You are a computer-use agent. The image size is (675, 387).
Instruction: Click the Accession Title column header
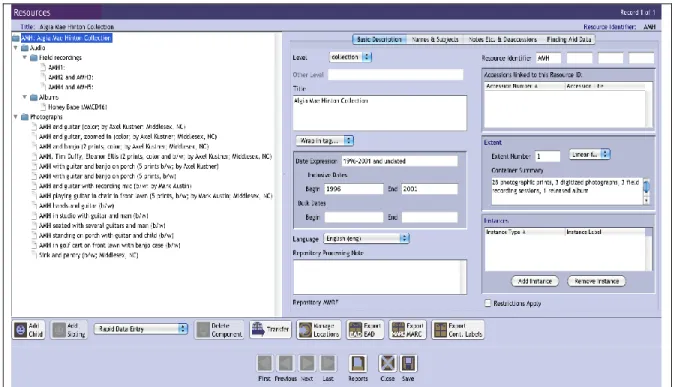coord(605,86)
